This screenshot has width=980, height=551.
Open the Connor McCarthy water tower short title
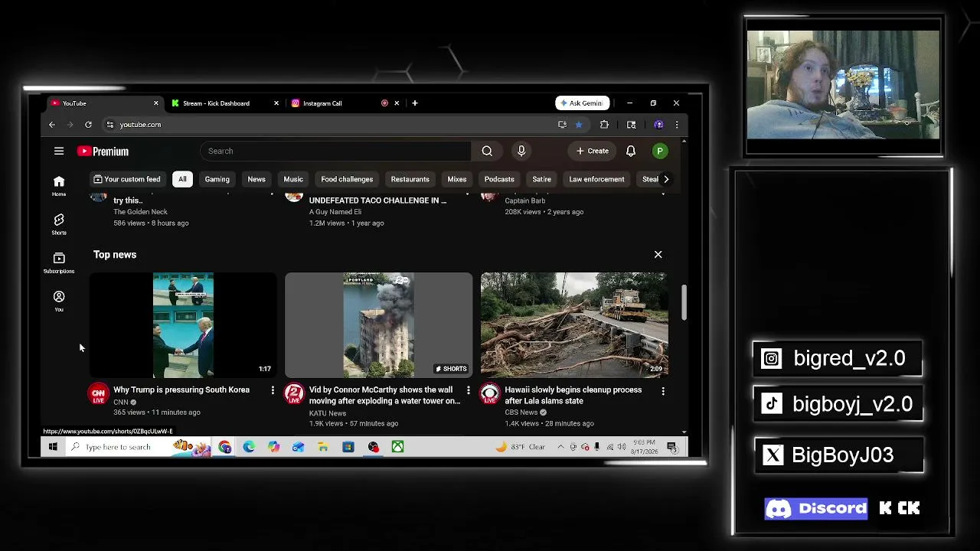click(x=384, y=396)
